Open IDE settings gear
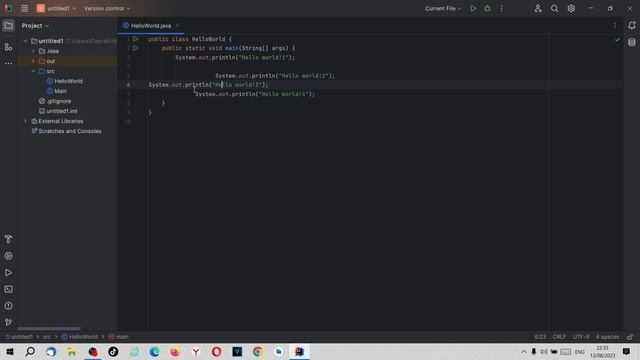This screenshot has width=640, height=360. pyautogui.click(x=571, y=8)
